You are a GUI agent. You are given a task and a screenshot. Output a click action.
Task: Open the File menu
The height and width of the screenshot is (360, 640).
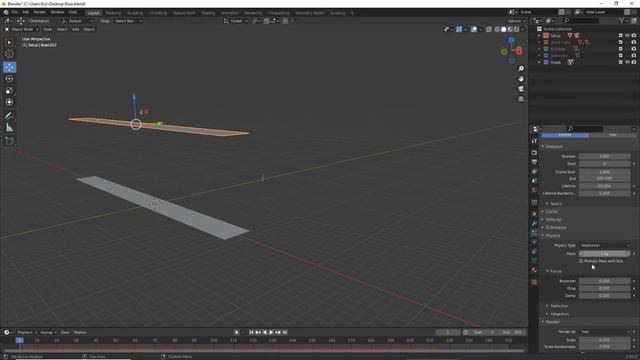(15, 12)
